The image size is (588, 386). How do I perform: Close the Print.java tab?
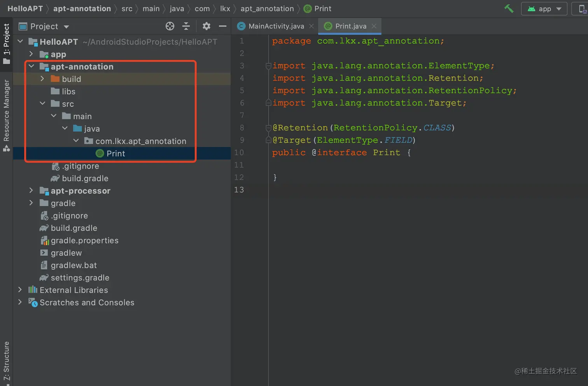pos(374,26)
